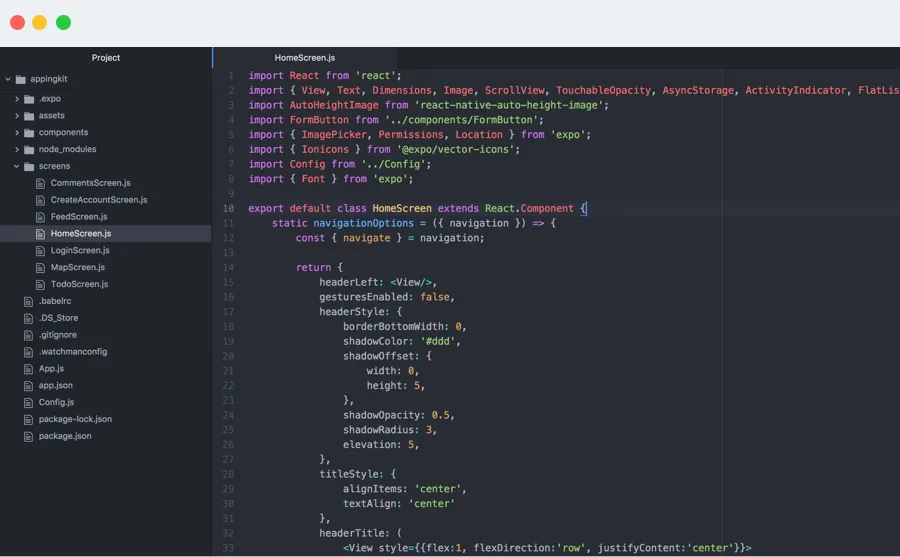Click the package-lock.json file icon

pyautogui.click(x=28, y=419)
